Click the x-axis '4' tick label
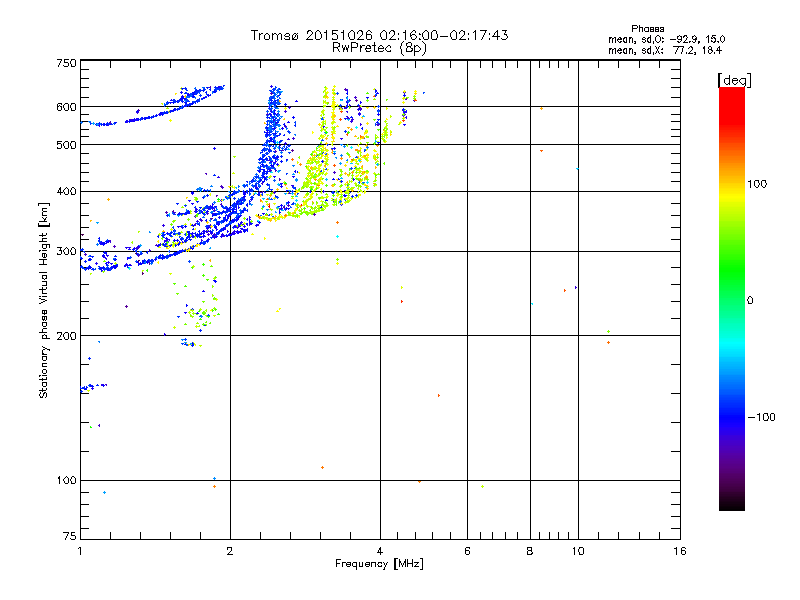The width and height of the screenshot is (800, 600). [x=380, y=551]
